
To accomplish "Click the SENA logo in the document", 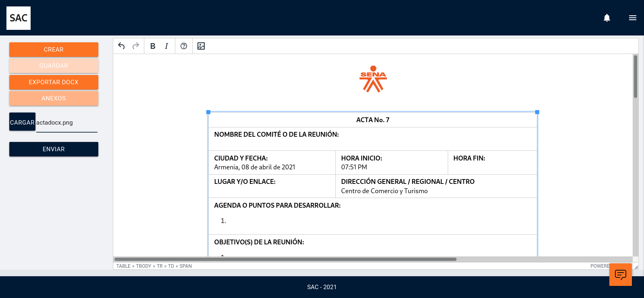I will 373,79.
